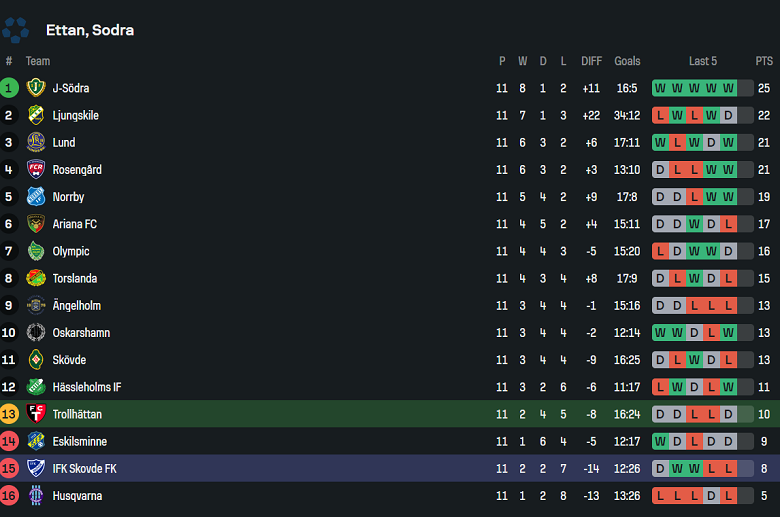Click the J-Södra club crest icon
This screenshot has height=517, width=780.
(36, 88)
